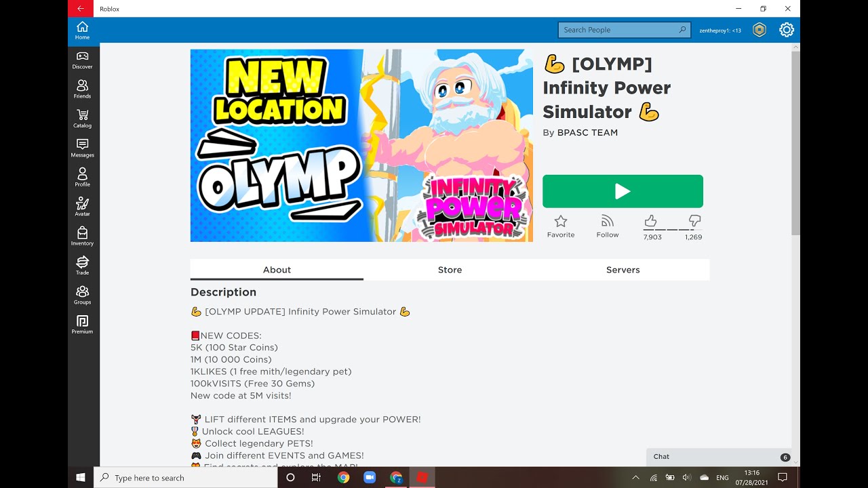Select the red Roblox taskbar icon
The height and width of the screenshot is (488, 868).
422,477
